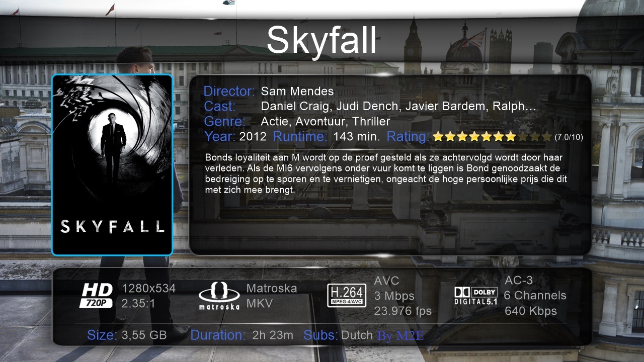The height and width of the screenshot is (362, 644).
Task: Click the cast list starting with Daniel Craig
Action: (x=398, y=107)
